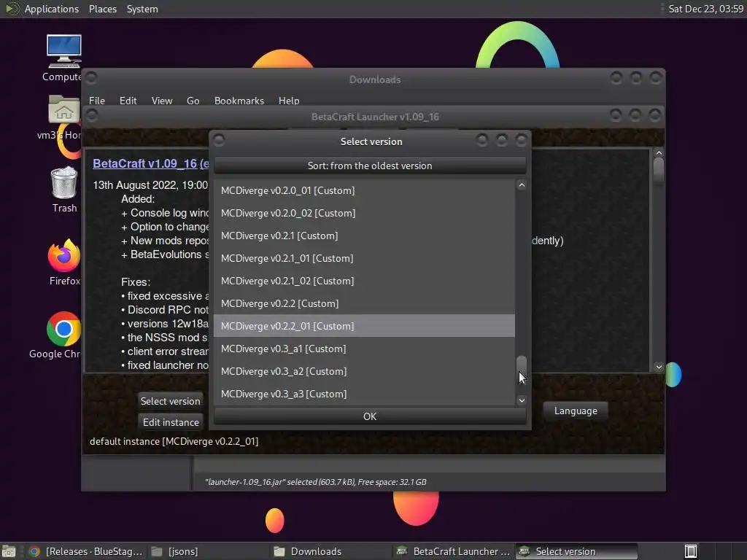
Task: Open the Trash desktop icon
Action: click(x=64, y=182)
